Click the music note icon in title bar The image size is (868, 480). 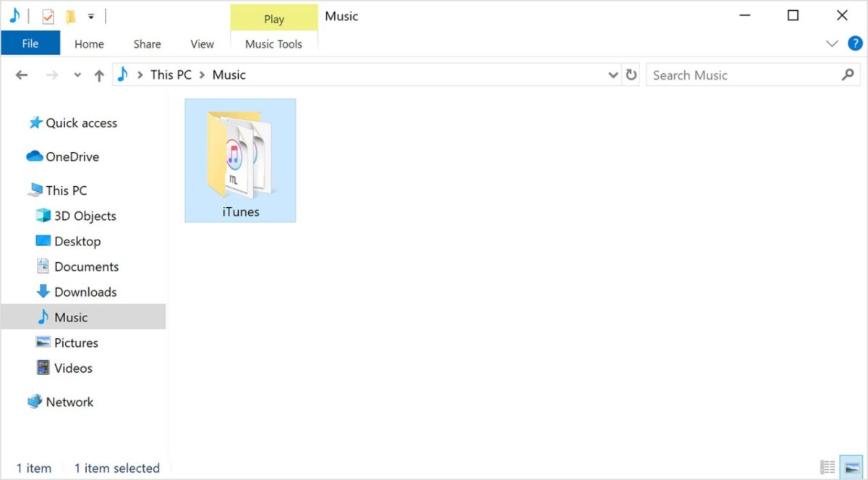pyautogui.click(x=14, y=15)
